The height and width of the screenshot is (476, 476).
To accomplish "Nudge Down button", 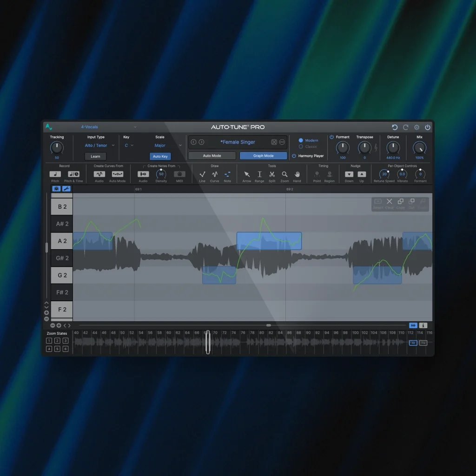I will pos(349,174).
